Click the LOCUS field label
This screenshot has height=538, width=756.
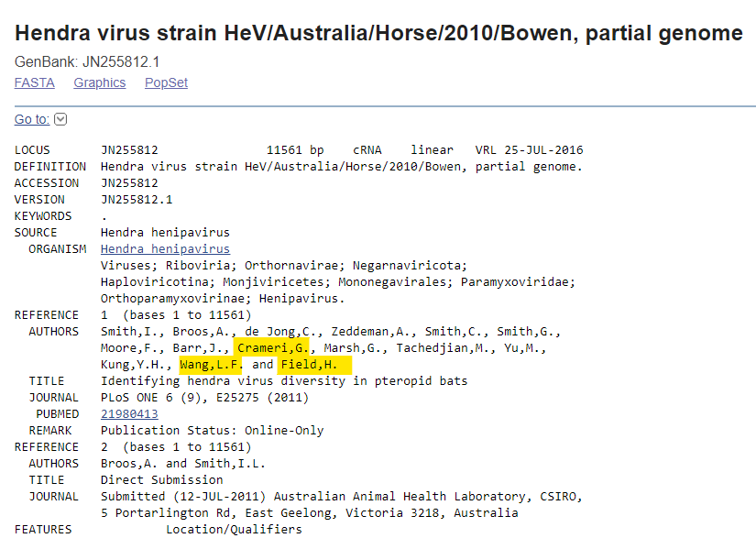click(x=32, y=150)
